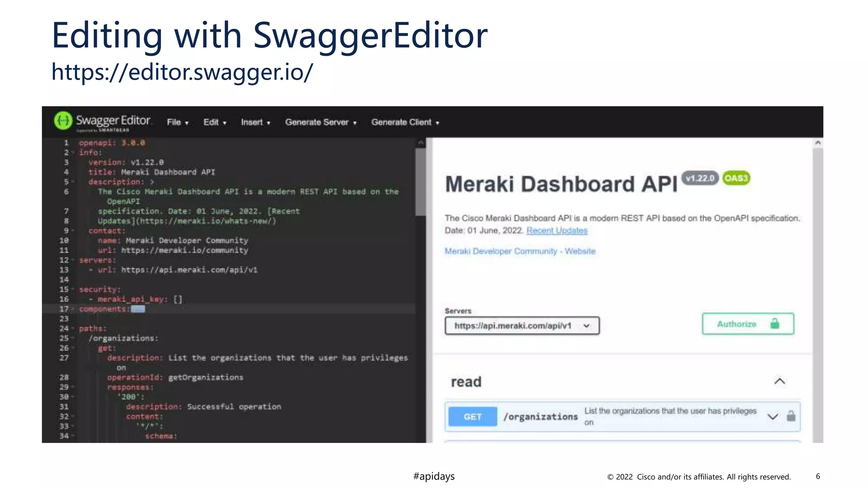Expand folded block after components: on line 17
This screenshot has width=868, height=488.
138,309
